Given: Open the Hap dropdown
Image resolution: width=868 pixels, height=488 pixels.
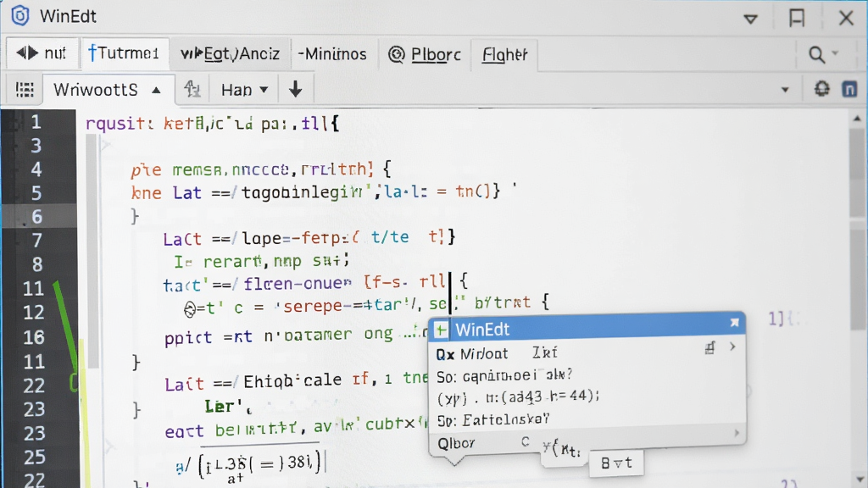Looking at the screenshot, I should [x=244, y=90].
